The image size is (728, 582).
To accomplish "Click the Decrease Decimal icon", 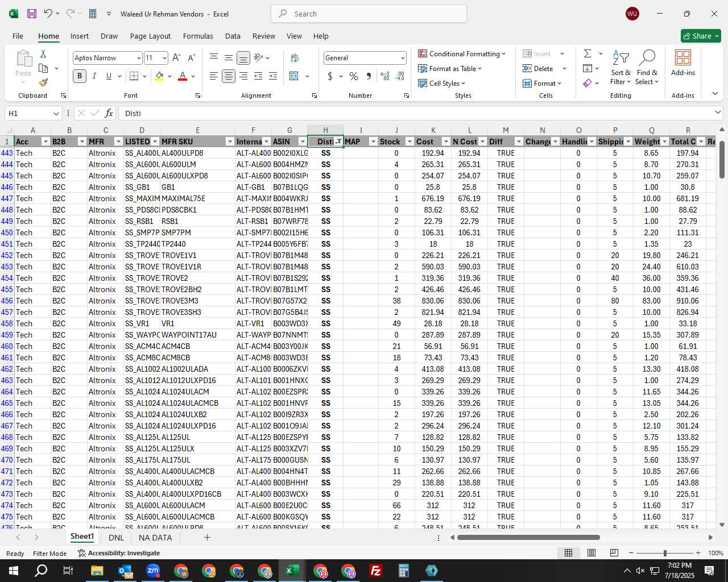I will tap(400, 76).
